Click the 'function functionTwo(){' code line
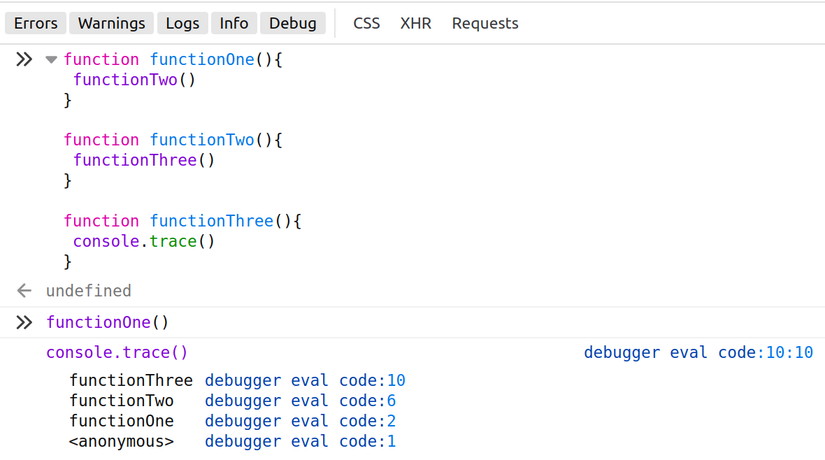The height and width of the screenshot is (460, 825). [x=173, y=140]
